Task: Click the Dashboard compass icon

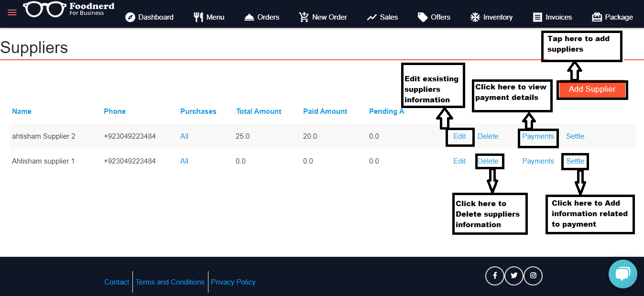Action: 130,17
